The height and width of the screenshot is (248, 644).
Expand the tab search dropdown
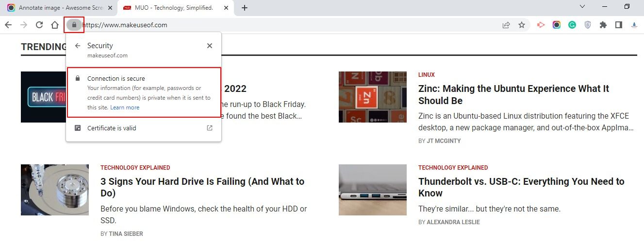pos(583,7)
